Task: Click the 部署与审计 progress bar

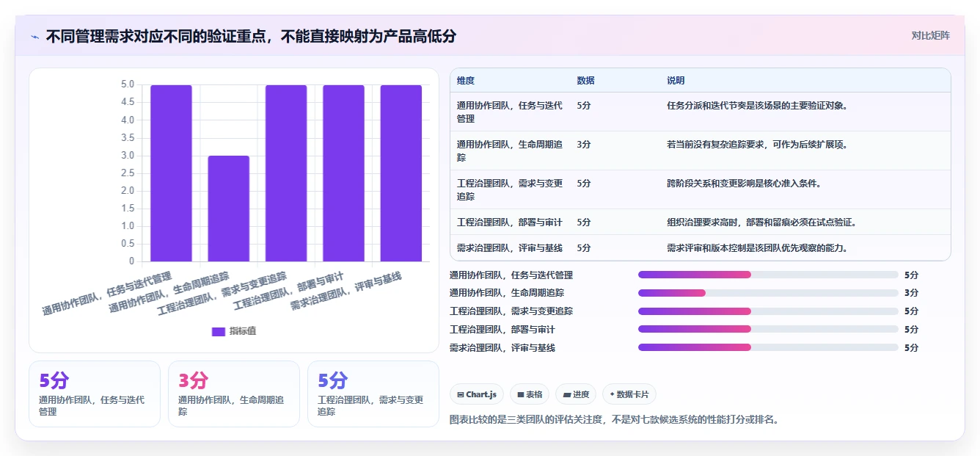Action: (768, 329)
